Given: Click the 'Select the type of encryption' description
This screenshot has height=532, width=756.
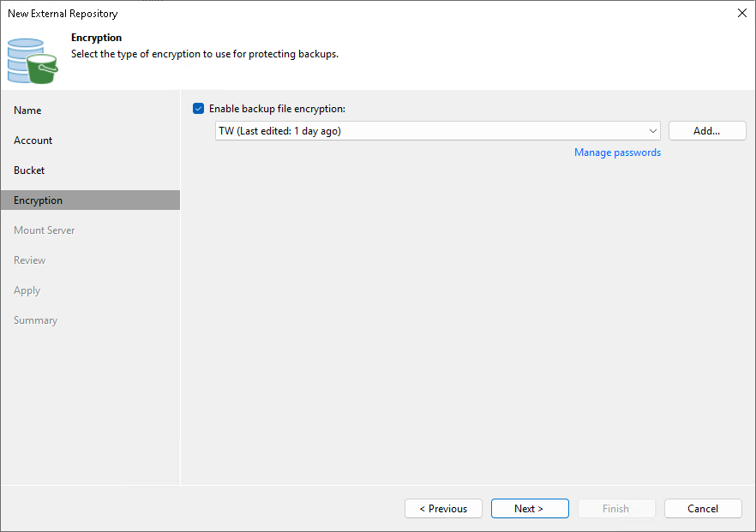Looking at the screenshot, I should 205,54.
